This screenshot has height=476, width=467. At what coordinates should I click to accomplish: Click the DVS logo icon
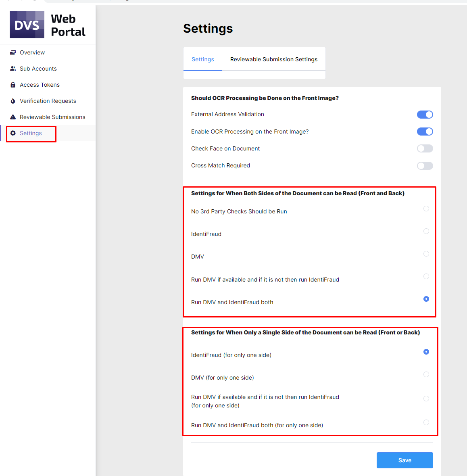(x=27, y=25)
